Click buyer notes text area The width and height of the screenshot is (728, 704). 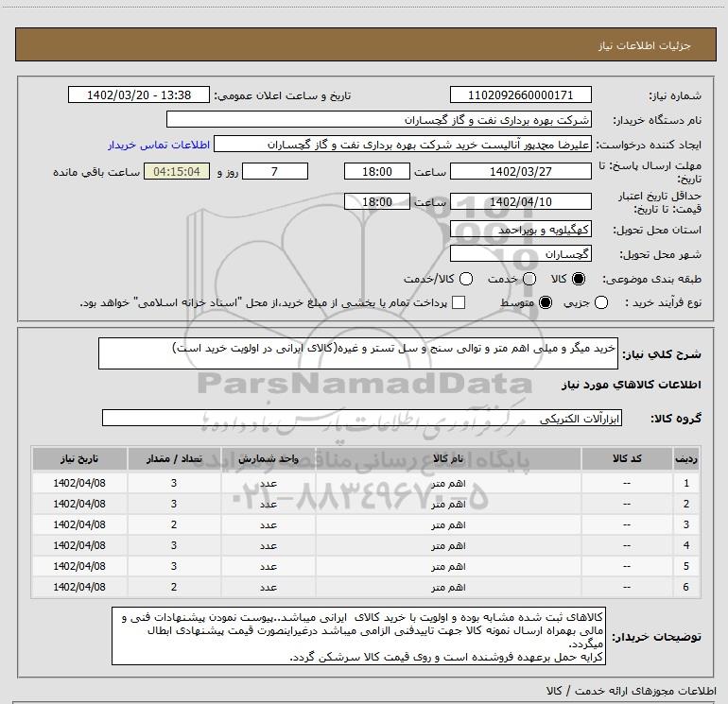(359, 636)
